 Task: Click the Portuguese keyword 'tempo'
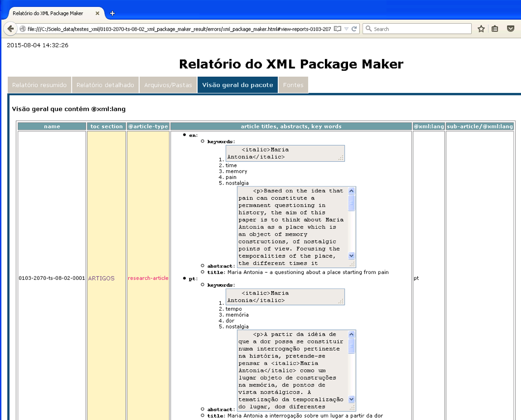click(233, 309)
